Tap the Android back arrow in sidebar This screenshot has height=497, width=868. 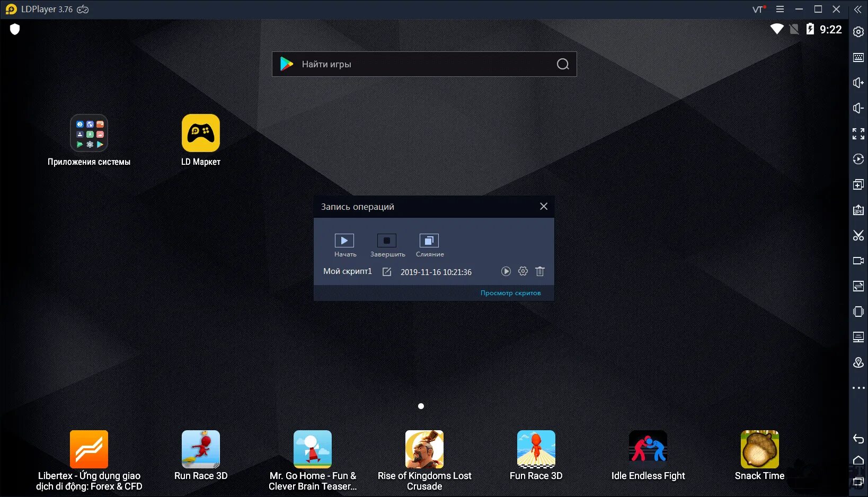tap(858, 438)
